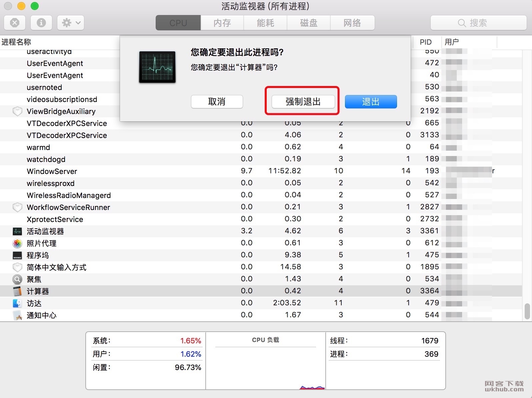Click the 通知中心 process icon
This screenshot has width=532, height=398.
[17, 315]
